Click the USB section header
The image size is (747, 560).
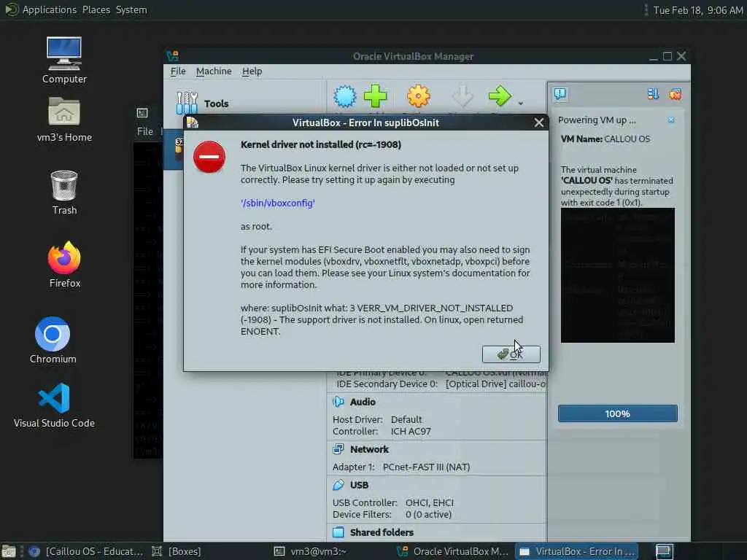click(359, 485)
